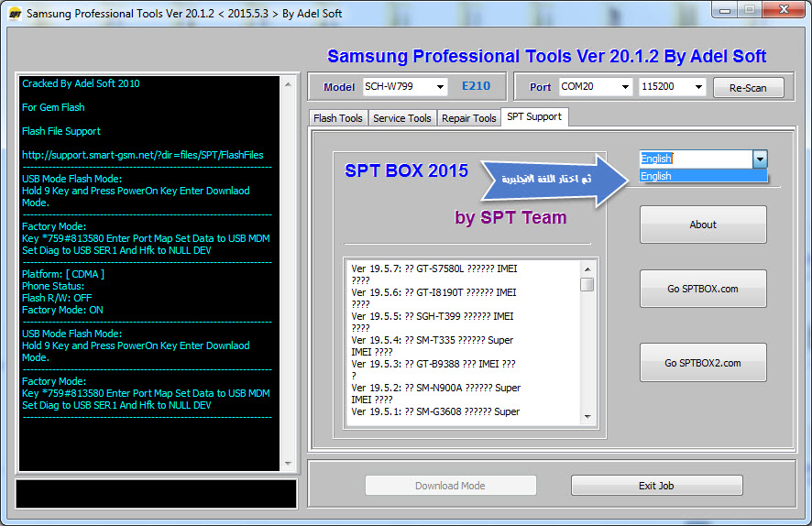Click the SPT app icon in title bar
Viewport: 812px width, 526px height.
(x=15, y=14)
